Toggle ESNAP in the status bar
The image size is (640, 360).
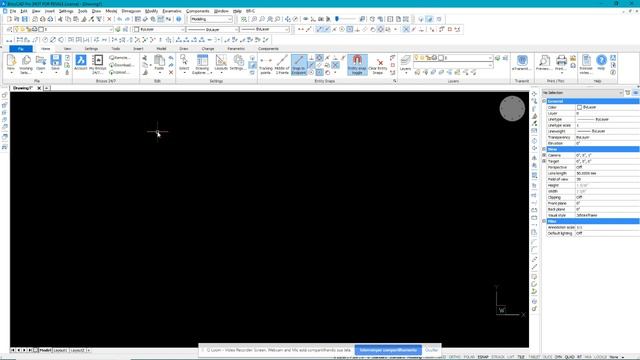coord(483,357)
